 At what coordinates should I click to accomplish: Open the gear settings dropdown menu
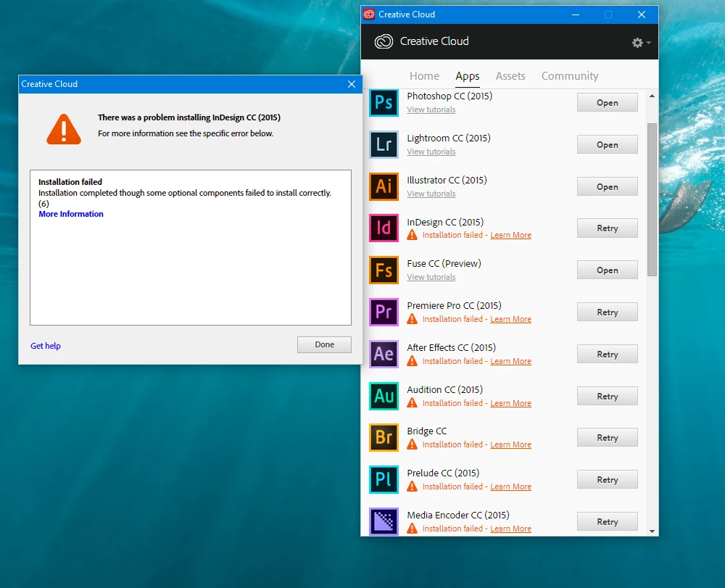(641, 43)
